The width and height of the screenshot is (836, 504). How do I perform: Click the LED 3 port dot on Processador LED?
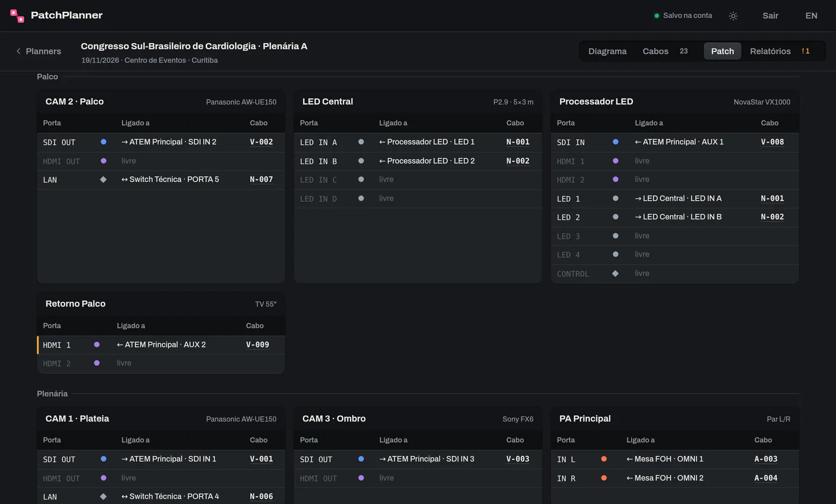click(616, 236)
